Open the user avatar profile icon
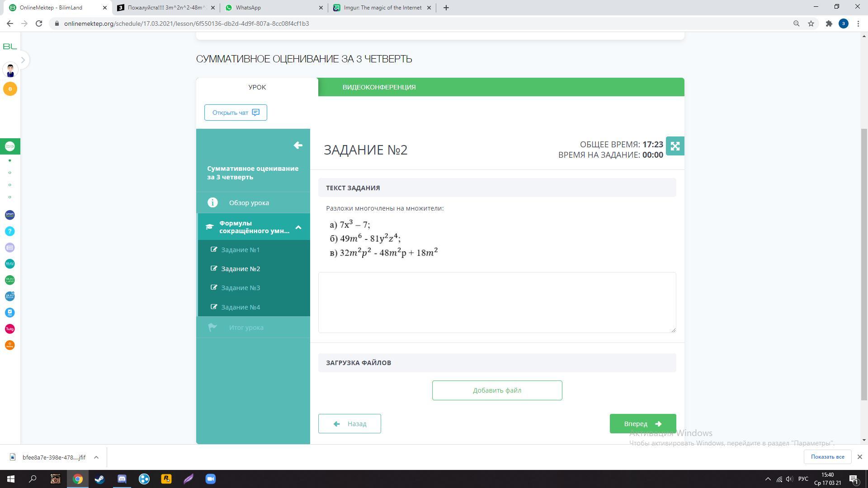This screenshot has width=868, height=488. (10, 70)
